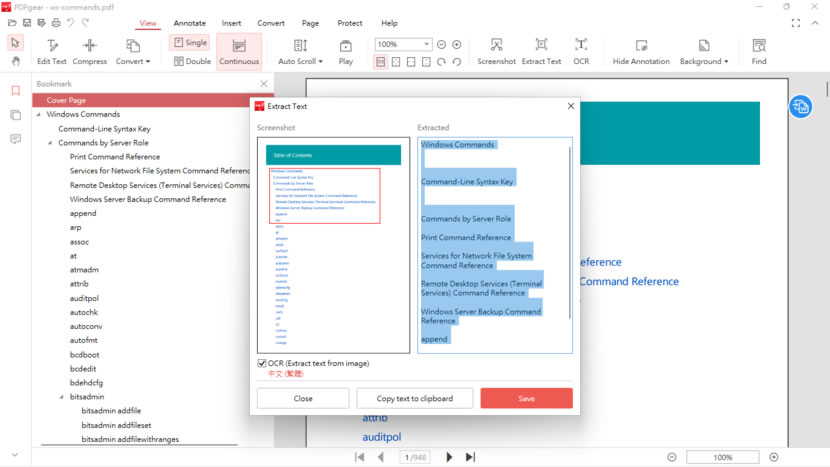Viewport: 830px width, 467px height.
Task: Toggle the OCR extract text from image checkbox
Action: pos(261,363)
